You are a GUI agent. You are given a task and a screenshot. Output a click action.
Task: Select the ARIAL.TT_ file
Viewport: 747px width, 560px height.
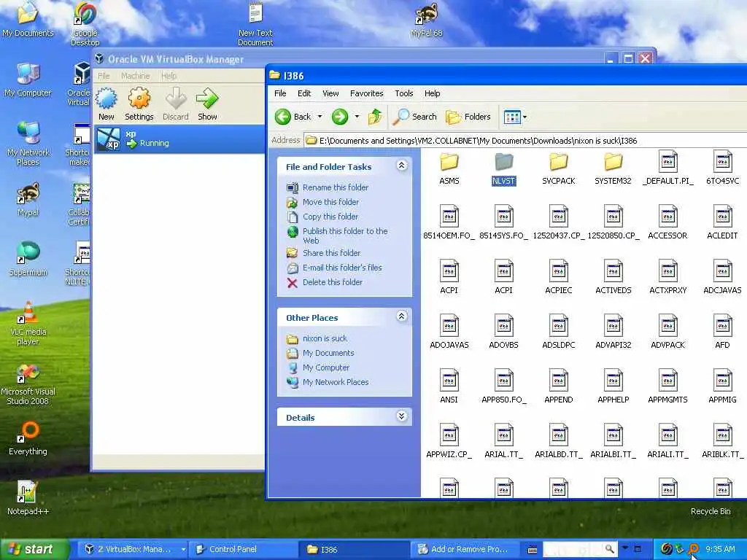coord(503,443)
